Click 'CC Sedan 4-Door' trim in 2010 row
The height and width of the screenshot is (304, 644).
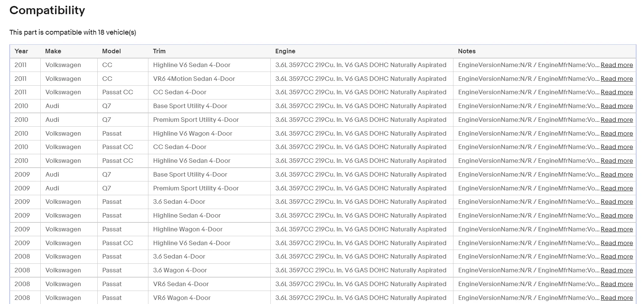pos(180,147)
